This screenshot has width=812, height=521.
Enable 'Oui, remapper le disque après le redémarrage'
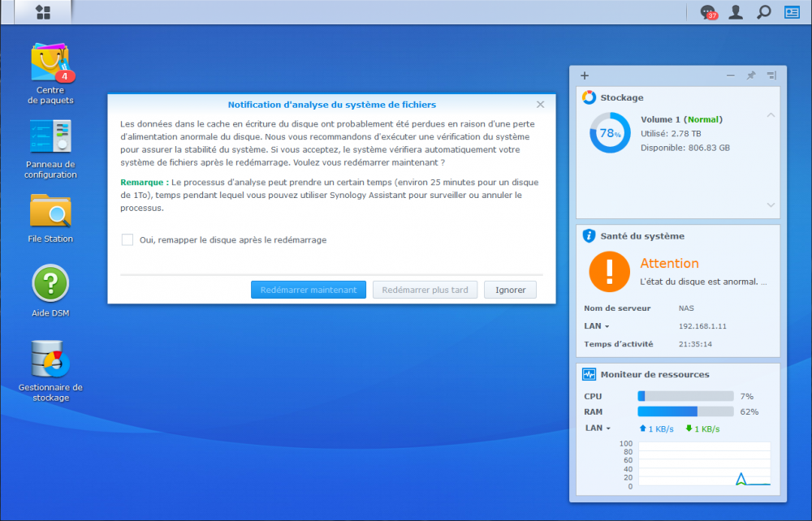(x=127, y=239)
